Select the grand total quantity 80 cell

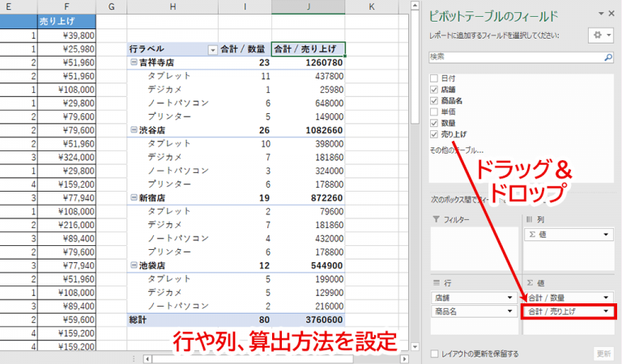click(245, 320)
